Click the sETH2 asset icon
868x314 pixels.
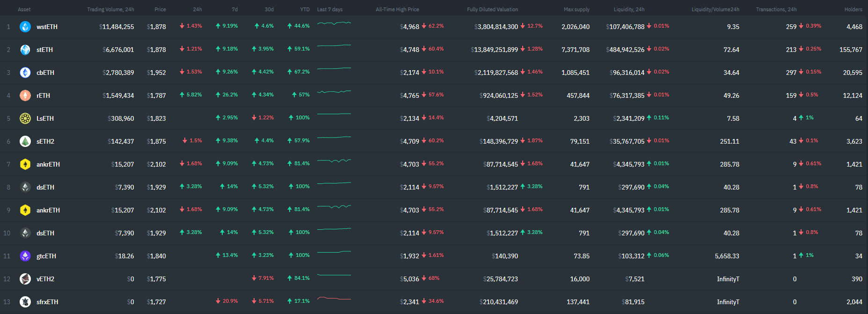25,141
